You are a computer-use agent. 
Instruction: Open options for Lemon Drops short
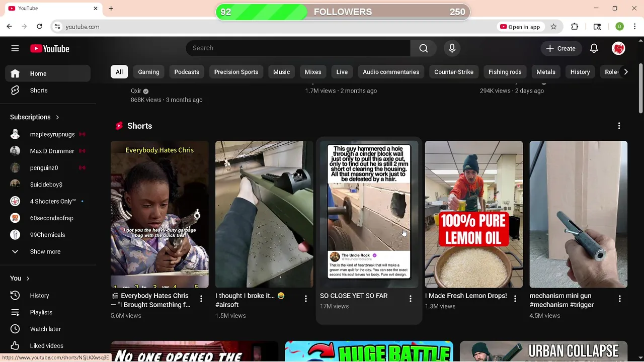[515, 299]
